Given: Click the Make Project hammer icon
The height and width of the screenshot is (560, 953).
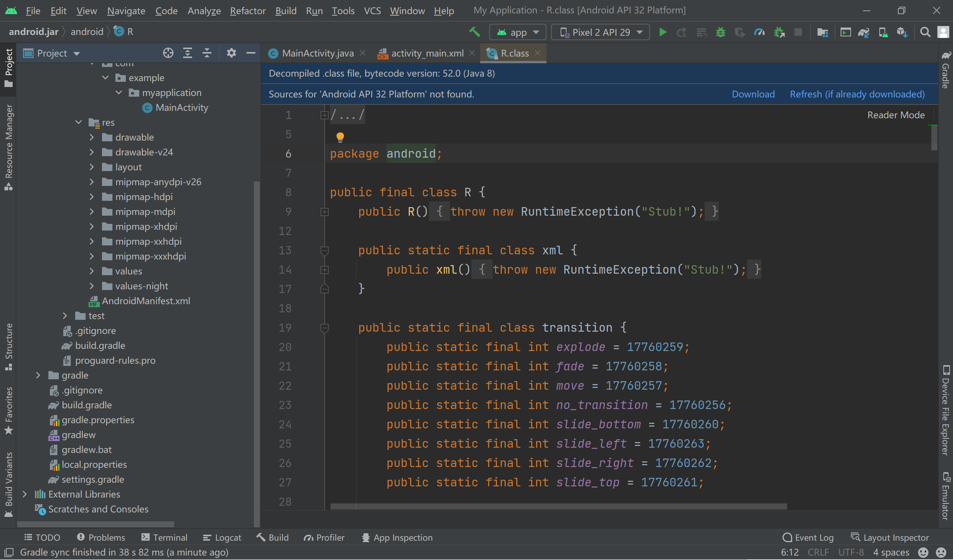Looking at the screenshot, I should tap(475, 32).
